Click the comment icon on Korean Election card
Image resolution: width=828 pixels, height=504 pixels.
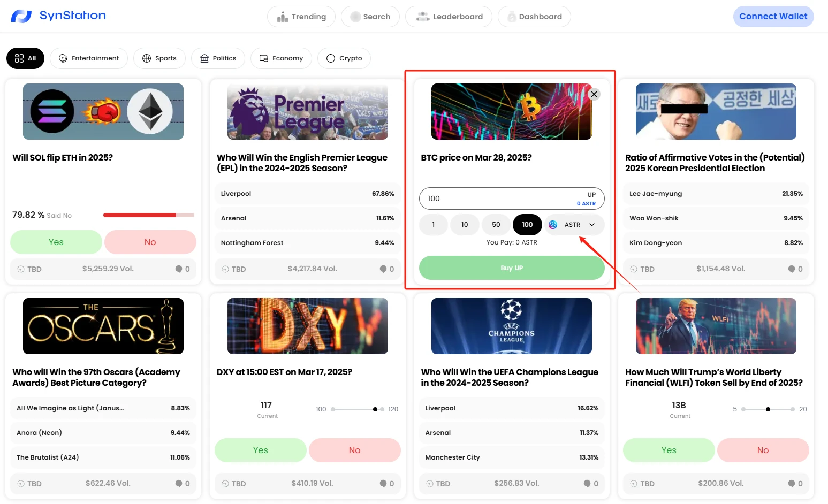click(792, 269)
